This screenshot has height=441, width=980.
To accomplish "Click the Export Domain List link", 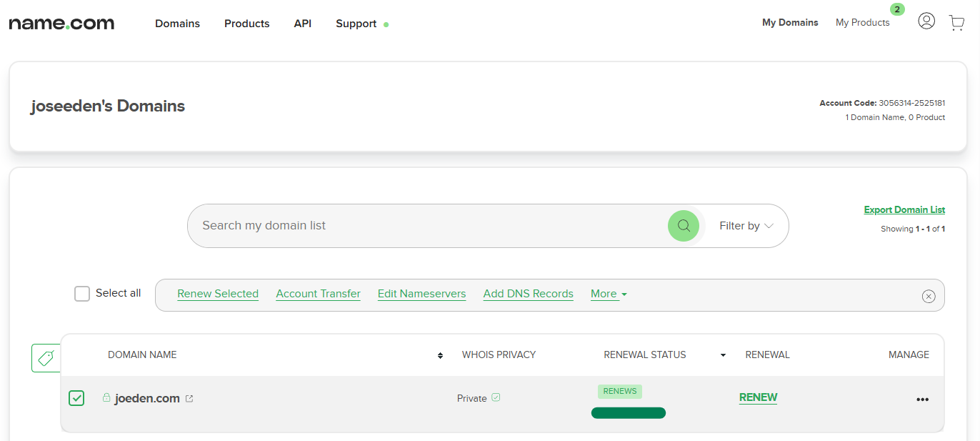I will 904,210.
